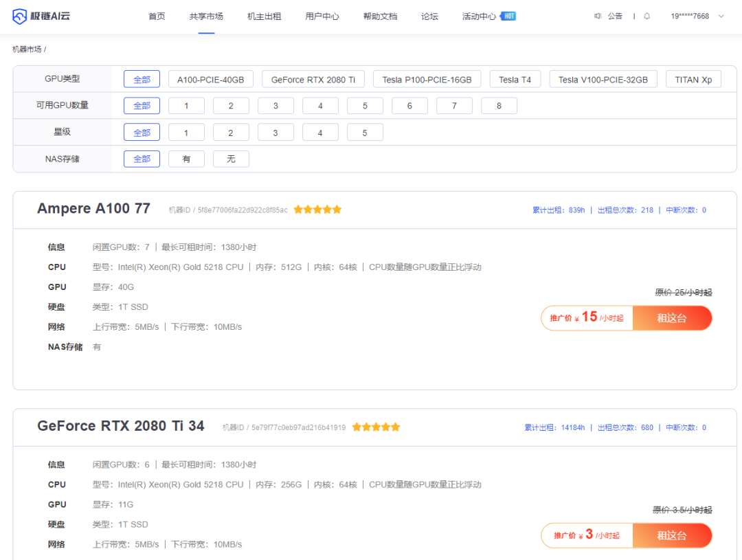Image resolution: width=742 pixels, height=560 pixels.
Task: Open the notification bell icon
Action: [647, 16]
